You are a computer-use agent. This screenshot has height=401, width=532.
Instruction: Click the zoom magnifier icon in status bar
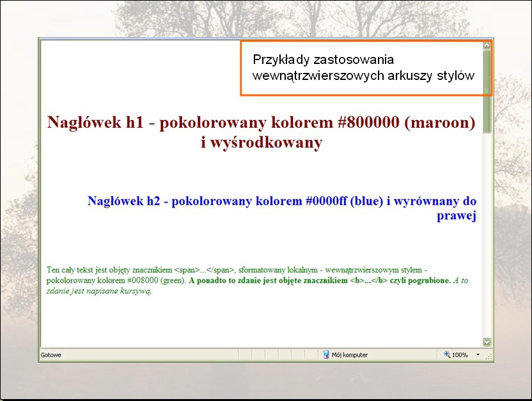tap(446, 355)
